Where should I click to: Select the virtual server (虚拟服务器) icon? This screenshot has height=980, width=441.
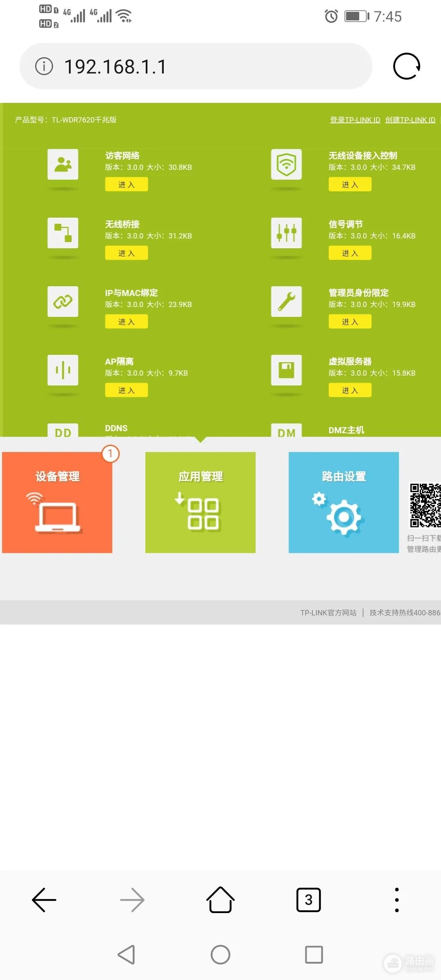pos(286,370)
